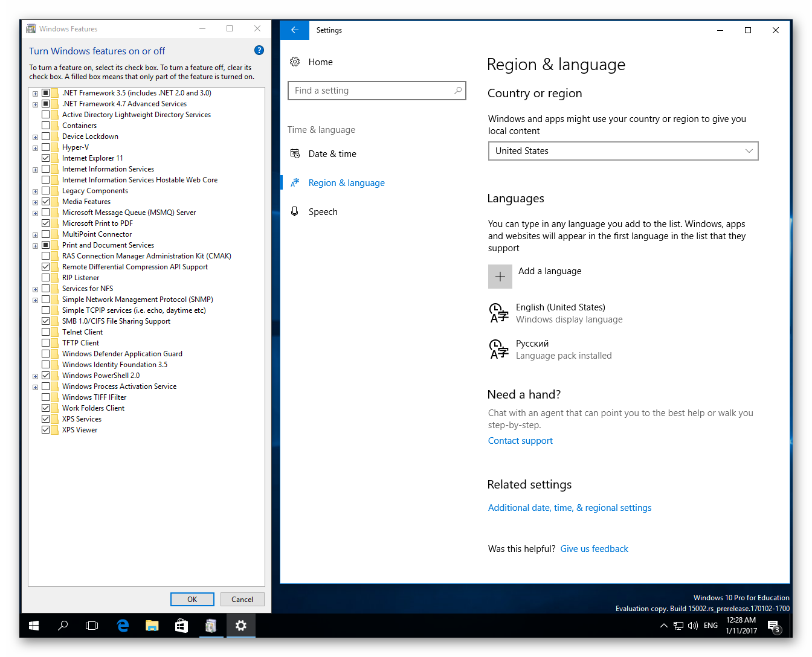Screen dimensions: 812x657
Task: Open Home via the gear icon
Action: coord(295,62)
